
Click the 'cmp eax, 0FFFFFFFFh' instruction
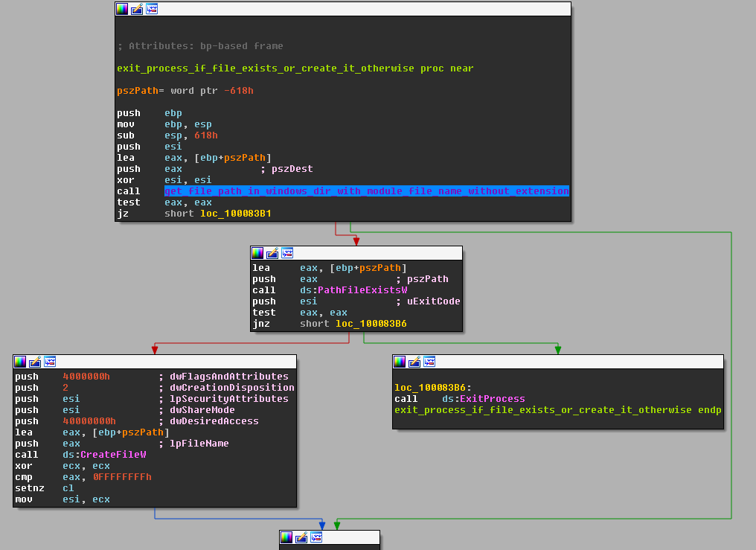coord(83,477)
